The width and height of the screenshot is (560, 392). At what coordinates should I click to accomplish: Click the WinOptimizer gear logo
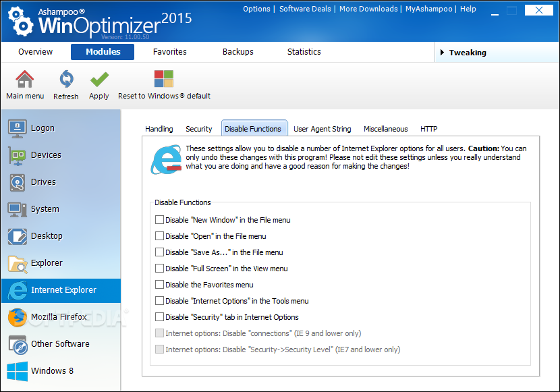[20, 22]
